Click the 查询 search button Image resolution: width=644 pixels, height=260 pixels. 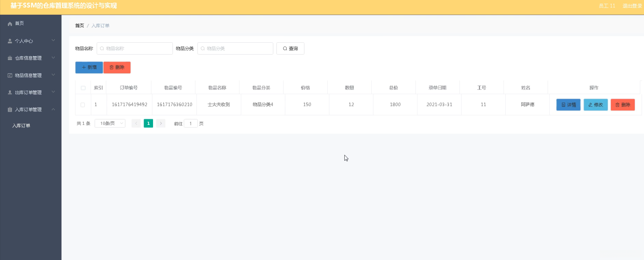290,48
